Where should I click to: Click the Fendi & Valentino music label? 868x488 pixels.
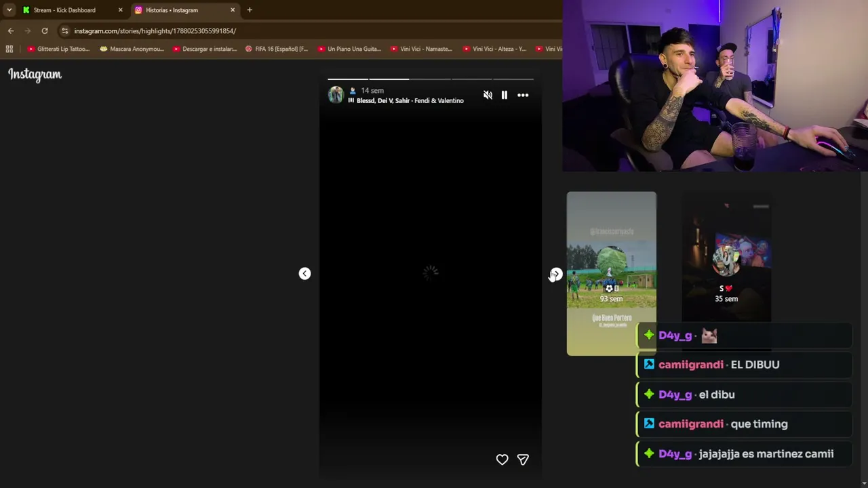point(439,100)
